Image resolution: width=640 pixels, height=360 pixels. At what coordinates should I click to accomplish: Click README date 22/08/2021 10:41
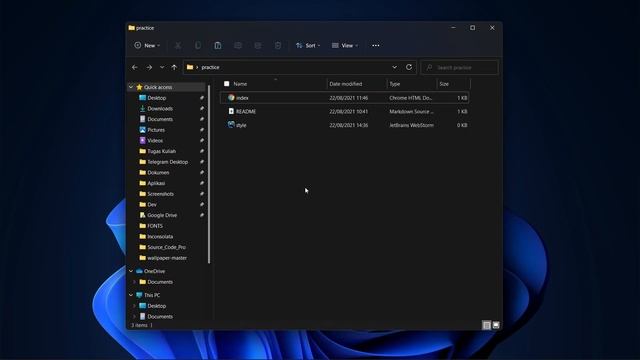point(349,111)
